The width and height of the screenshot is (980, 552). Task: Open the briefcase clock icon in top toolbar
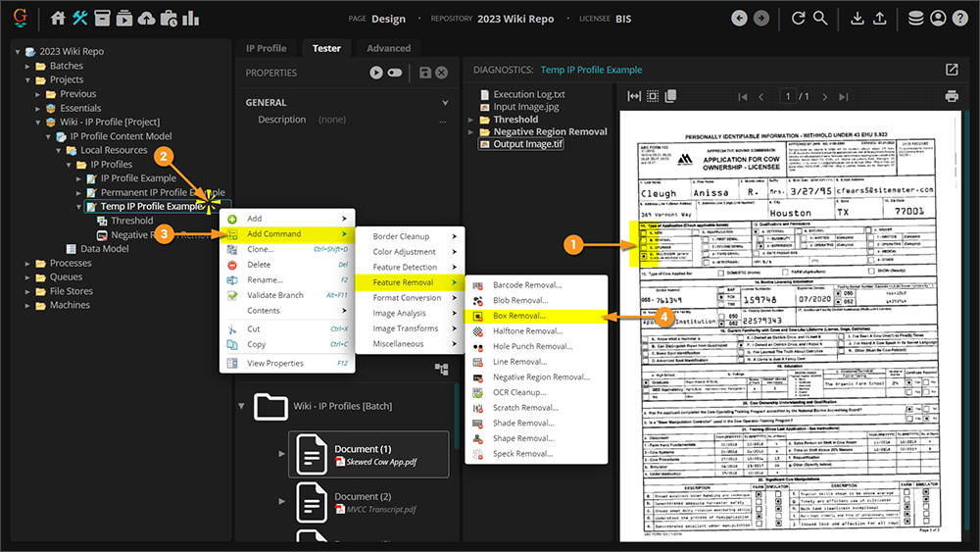169,18
